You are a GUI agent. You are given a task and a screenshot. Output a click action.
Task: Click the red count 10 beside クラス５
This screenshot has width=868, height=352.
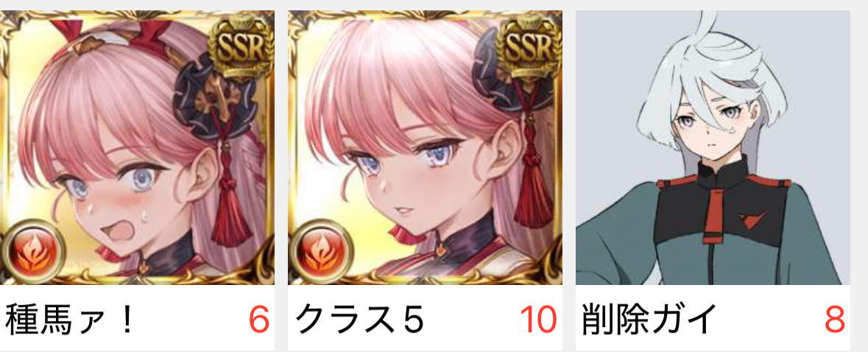(x=539, y=320)
